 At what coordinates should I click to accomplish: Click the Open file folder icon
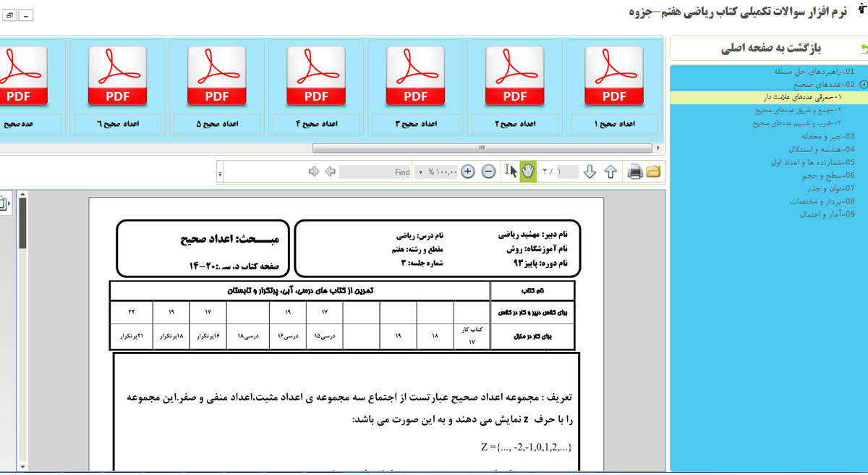click(x=654, y=172)
